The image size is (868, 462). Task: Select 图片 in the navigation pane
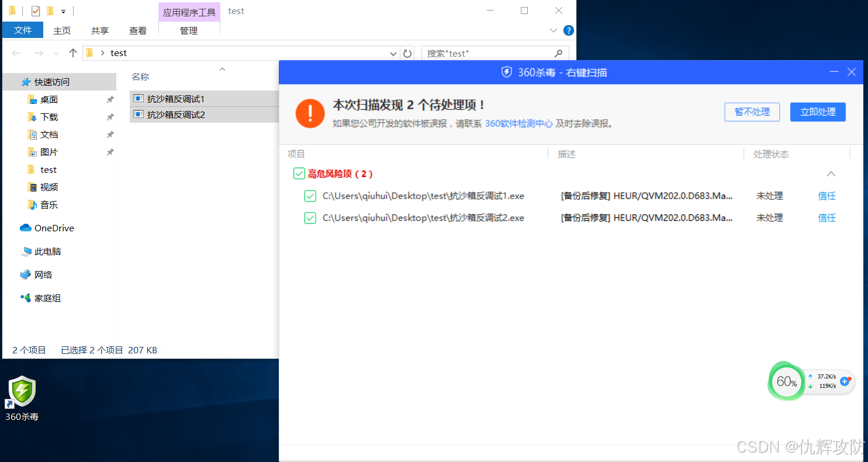49,152
